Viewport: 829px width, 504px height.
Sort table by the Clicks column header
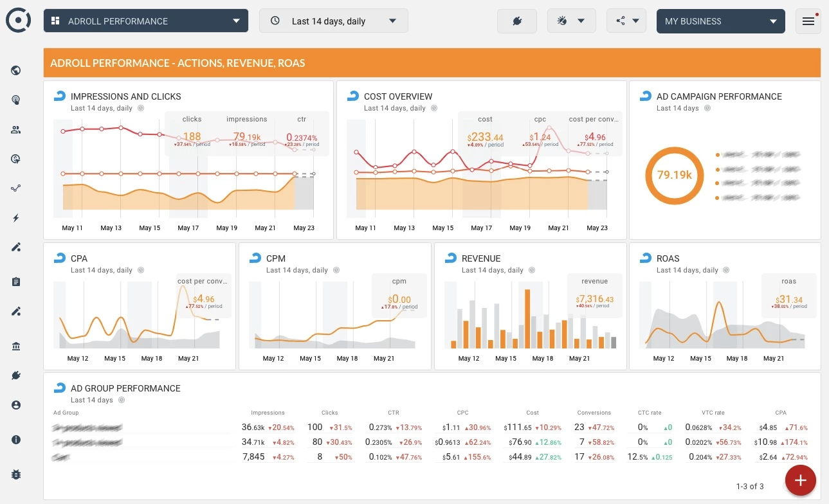(329, 413)
